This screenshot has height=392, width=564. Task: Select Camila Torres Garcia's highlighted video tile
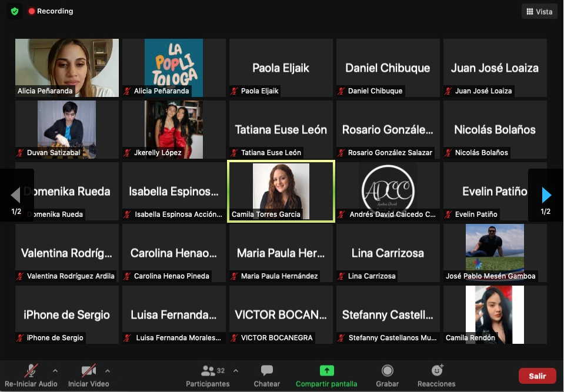(281, 192)
